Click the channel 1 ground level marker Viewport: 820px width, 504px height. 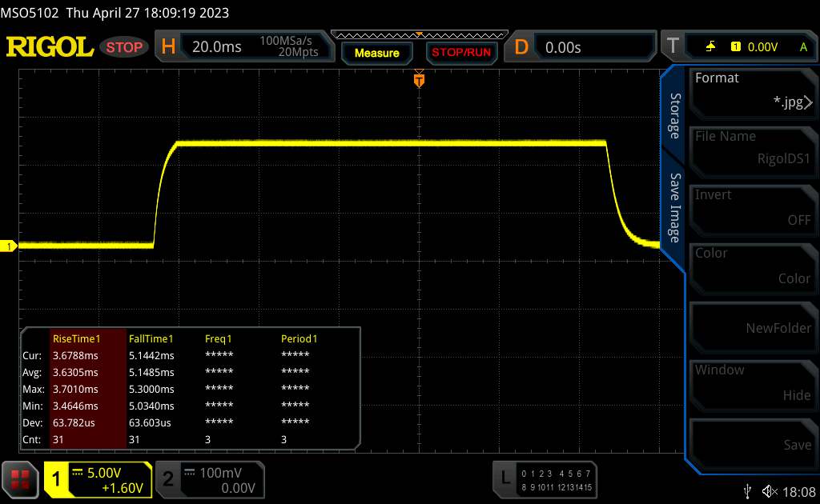pos(8,246)
